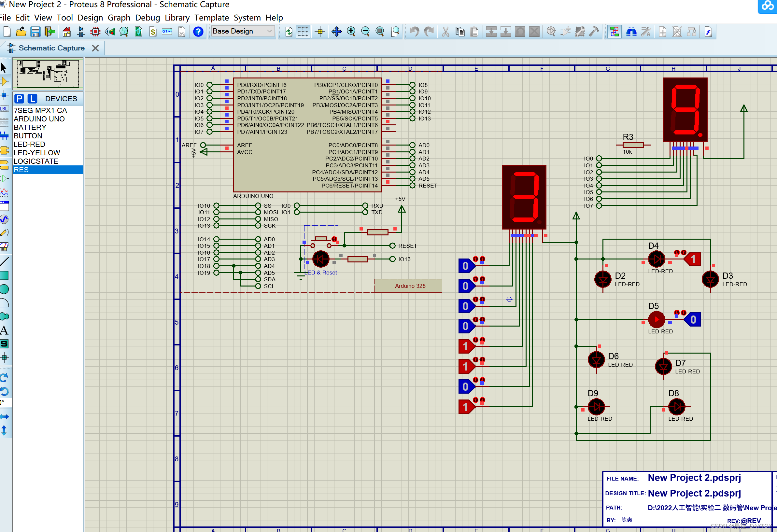Select 7SEG-MPX1-CA in the devices list
The image size is (777, 532).
(48, 110)
